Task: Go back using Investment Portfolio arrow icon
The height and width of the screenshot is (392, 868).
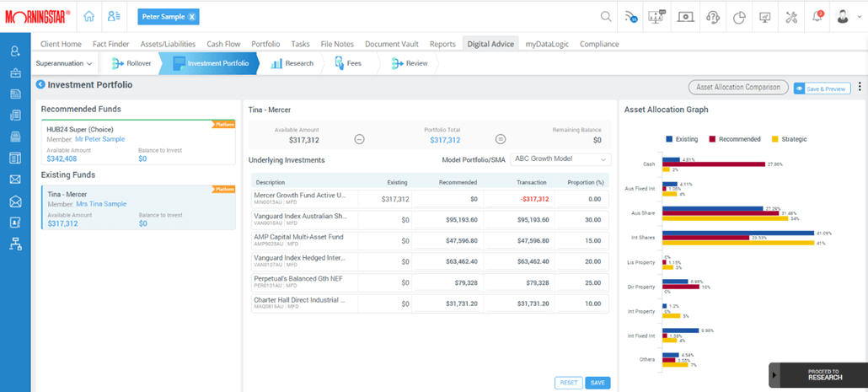Action: click(x=40, y=84)
